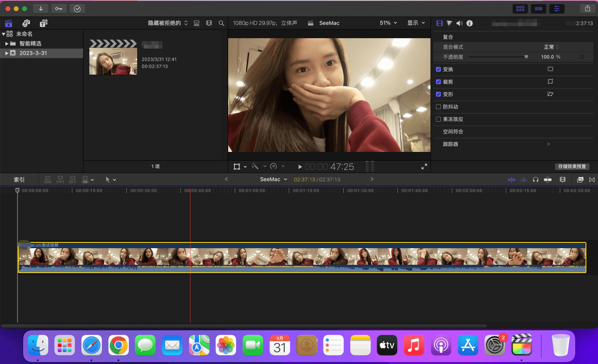The image size is (598, 364).
Task: Enable the 果冻效应 rolling shutter checkbox
Action: pos(438,119)
